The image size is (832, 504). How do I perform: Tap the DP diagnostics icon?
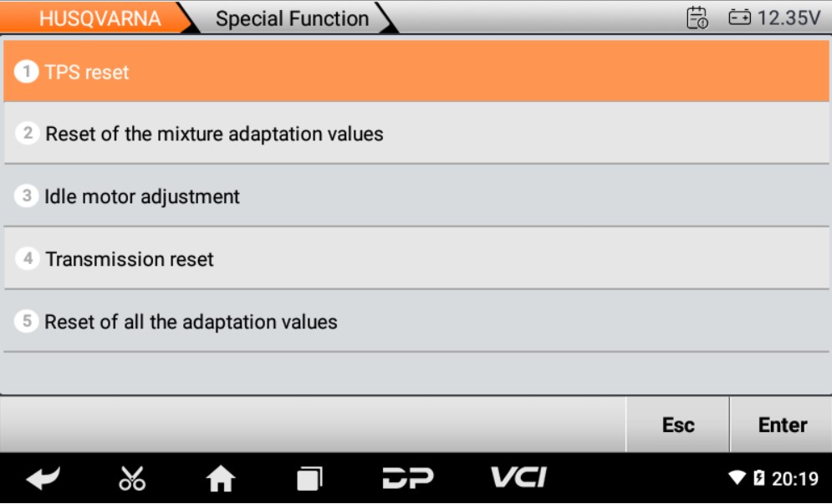coord(407,478)
